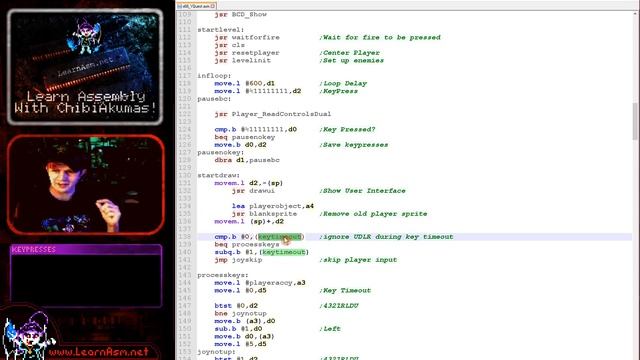Click the ';Loop Delay' comment
The image size is (640, 360).
[343, 84]
